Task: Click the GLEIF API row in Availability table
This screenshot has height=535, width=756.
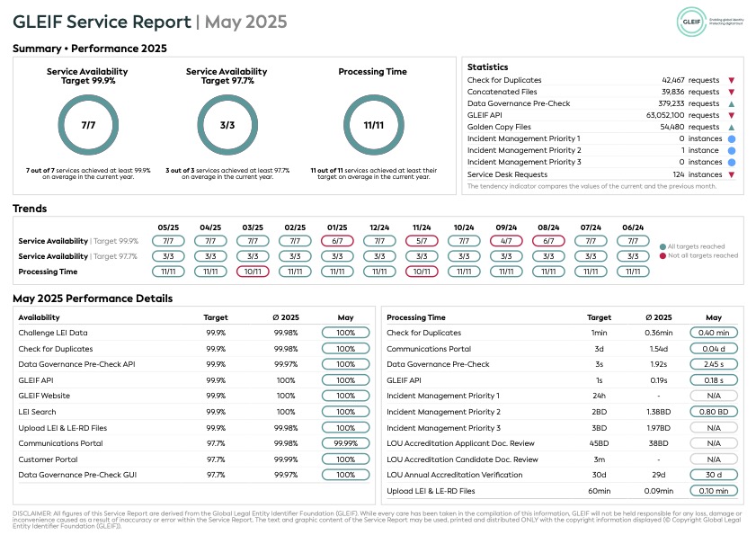Action: click(194, 380)
